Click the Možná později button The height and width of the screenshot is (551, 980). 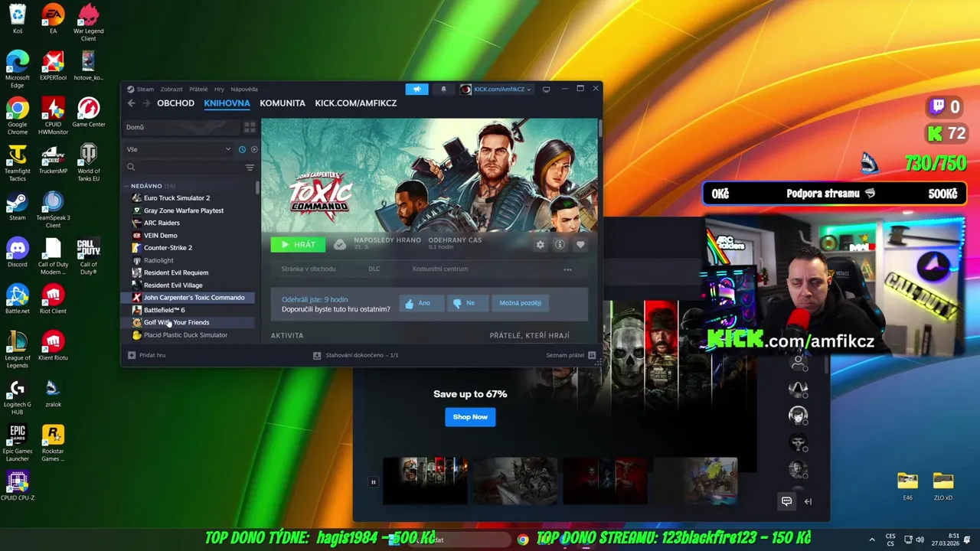(520, 303)
